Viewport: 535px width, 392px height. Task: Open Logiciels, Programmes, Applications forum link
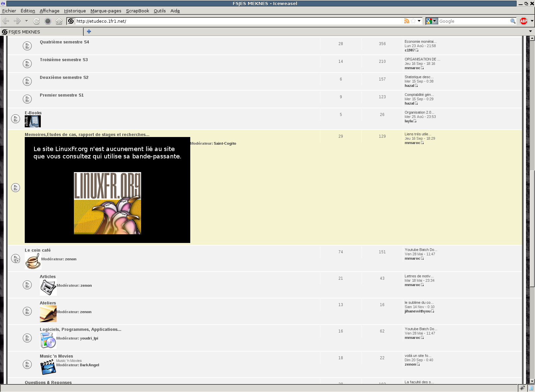tap(80, 330)
